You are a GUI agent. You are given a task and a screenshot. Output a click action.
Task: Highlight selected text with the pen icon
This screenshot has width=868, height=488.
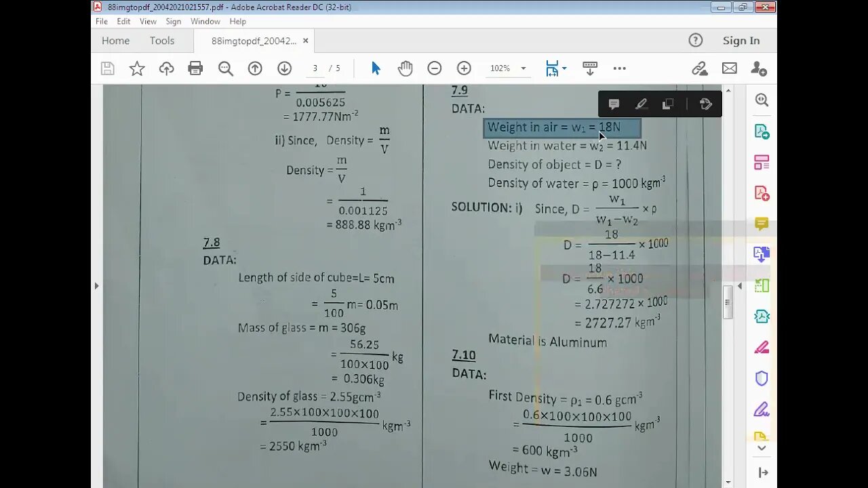tap(641, 104)
